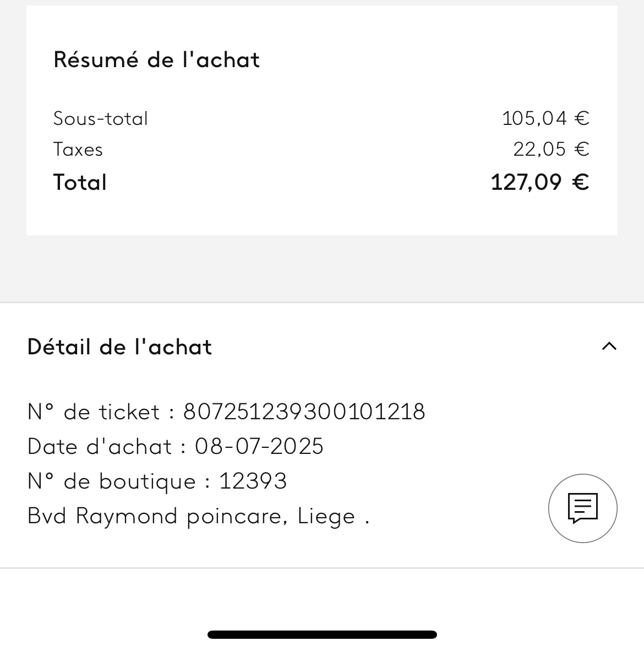644x652 pixels.
Task: Tap the city name Liege
Action: pyautogui.click(x=326, y=516)
